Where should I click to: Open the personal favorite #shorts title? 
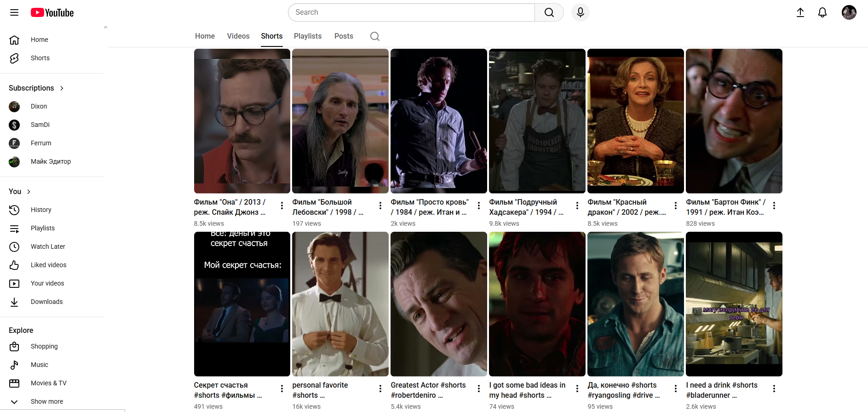coord(320,390)
